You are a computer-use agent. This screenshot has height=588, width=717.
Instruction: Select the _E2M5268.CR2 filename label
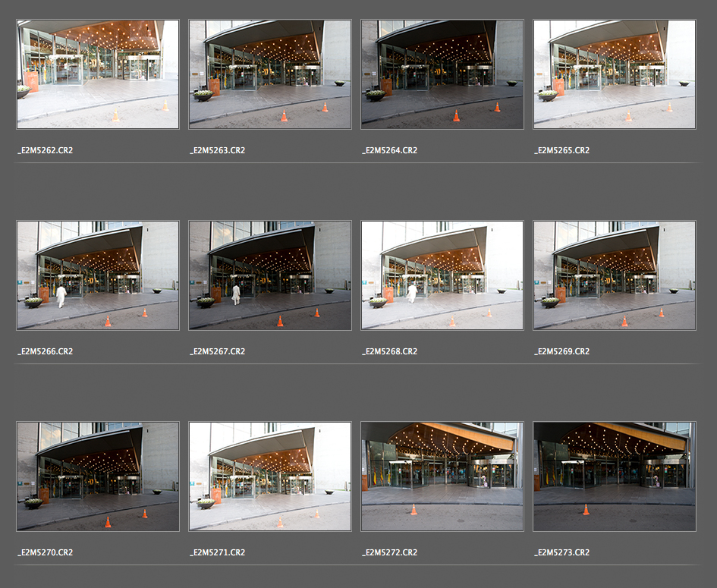(x=389, y=351)
